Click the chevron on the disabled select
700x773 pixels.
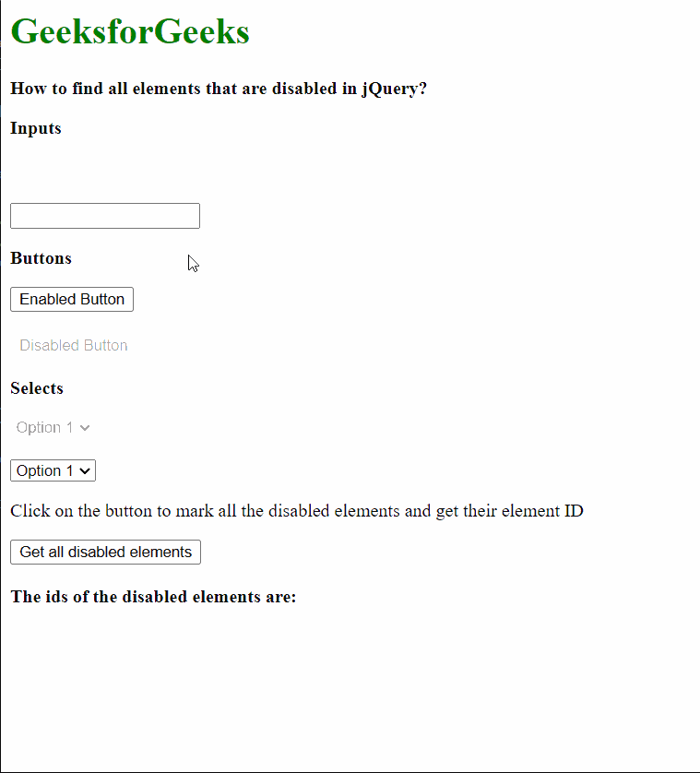click(85, 427)
